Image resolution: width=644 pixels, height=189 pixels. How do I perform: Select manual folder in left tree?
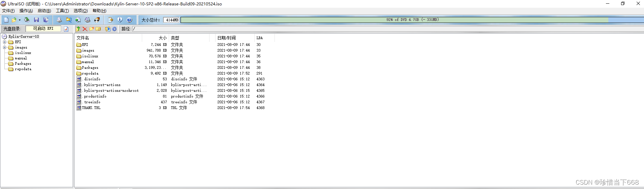coord(21,58)
